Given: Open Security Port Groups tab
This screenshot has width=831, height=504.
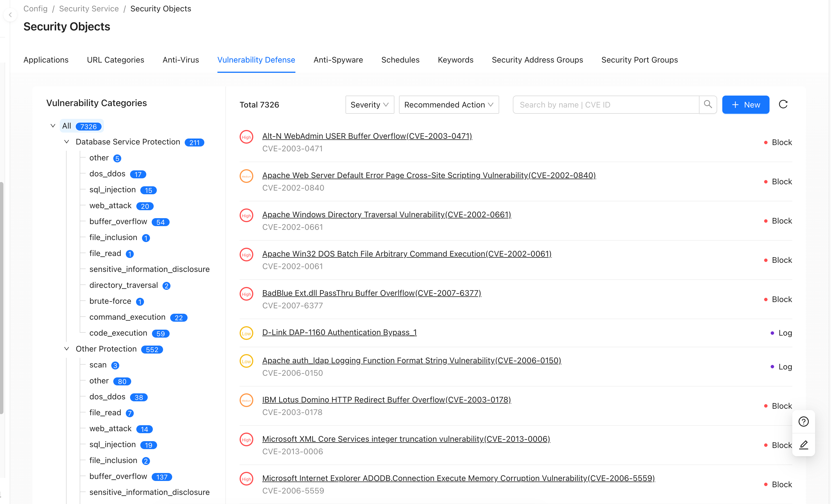Looking at the screenshot, I should [x=639, y=60].
